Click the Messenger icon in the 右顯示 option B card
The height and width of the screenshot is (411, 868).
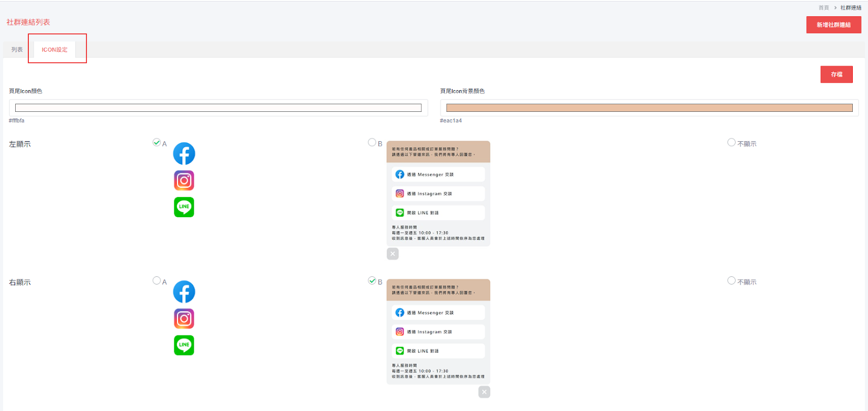click(x=400, y=313)
